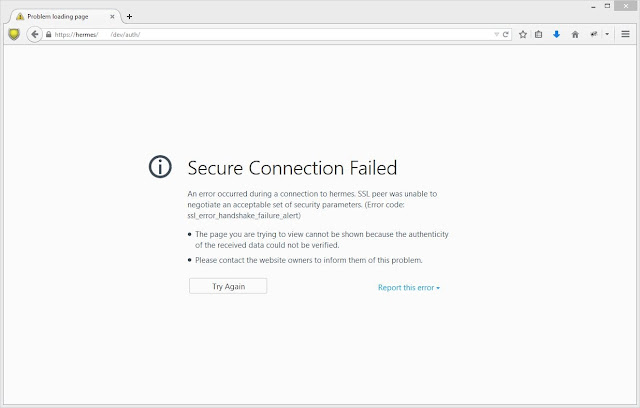The width and height of the screenshot is (640, 408).
Task: Go to the Home page icon
Action: [x=574, y=33]
